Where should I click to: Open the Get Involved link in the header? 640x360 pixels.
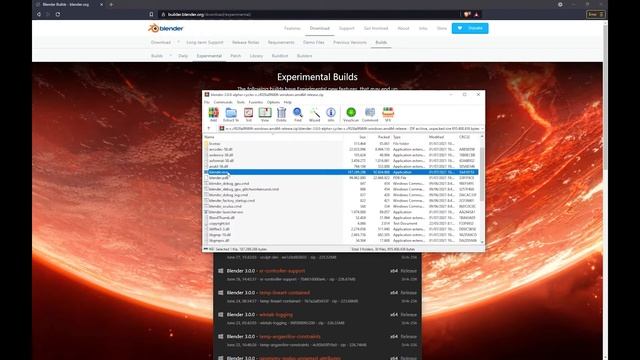[376, 29]
